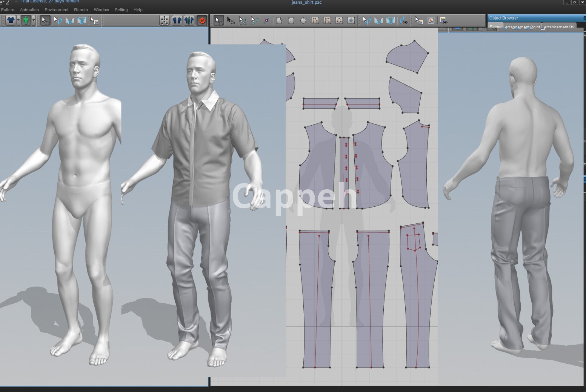This screenshot has width=586, height=392.
Task: Select Polygon pattern creation tool
Action: click(x=279, y=20)
